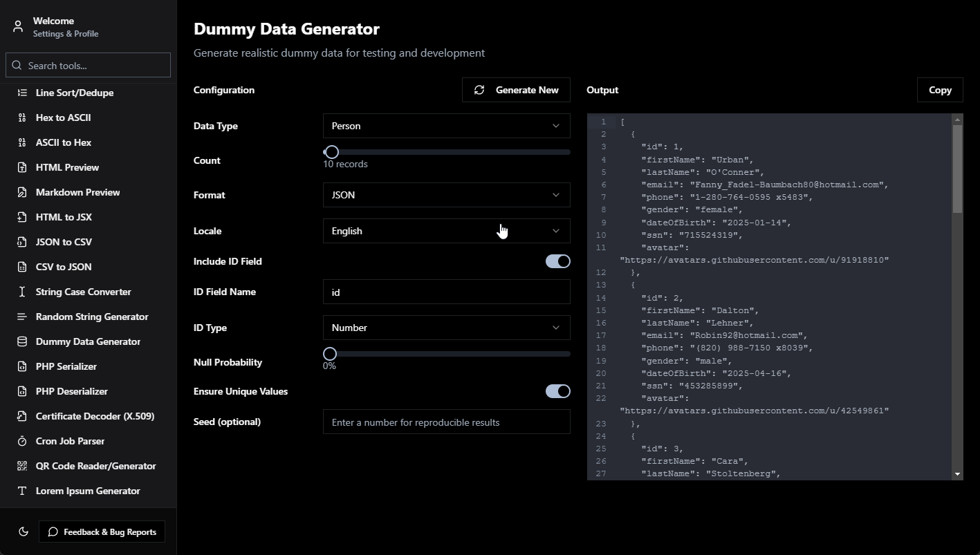Image resolution: width=980 pixels, height=555 pixels.
Task: Click the Dummy Data Generator database icon
Action: (22, 341)
